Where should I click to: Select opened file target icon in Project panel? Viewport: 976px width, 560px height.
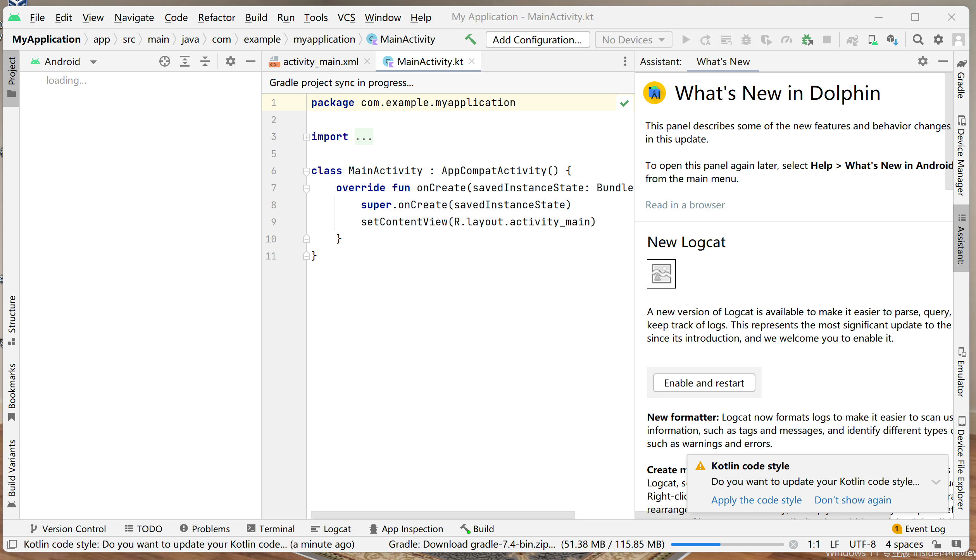pos(164,61)
